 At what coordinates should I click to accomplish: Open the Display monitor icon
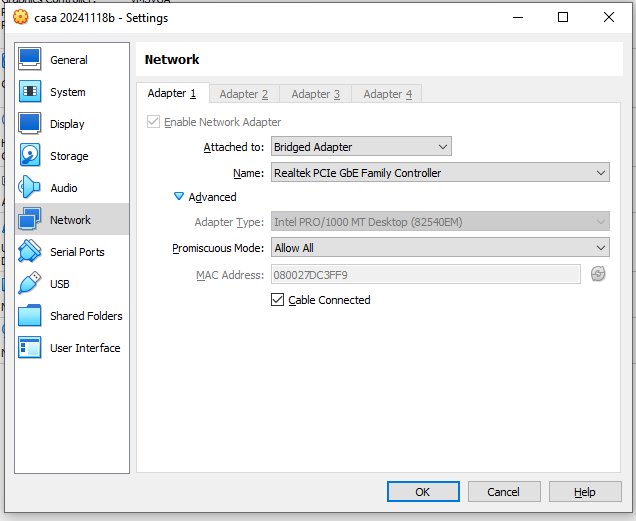point(30,123)
